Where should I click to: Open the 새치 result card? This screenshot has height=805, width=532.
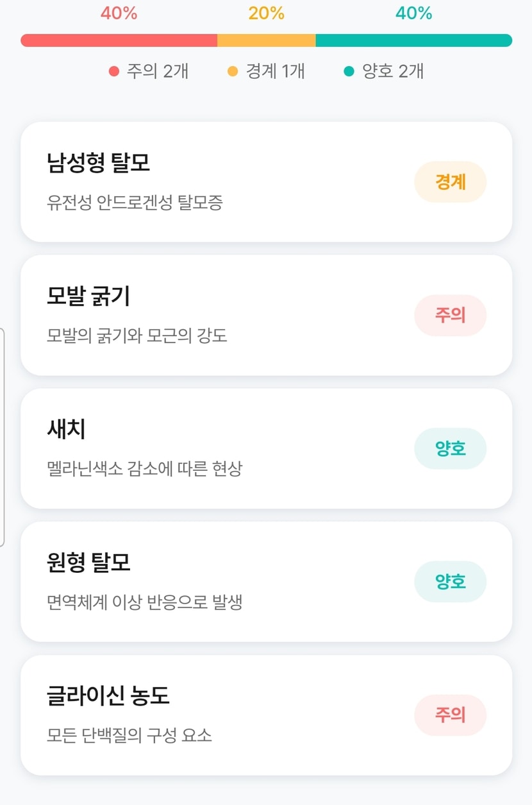tap(218, 448)
